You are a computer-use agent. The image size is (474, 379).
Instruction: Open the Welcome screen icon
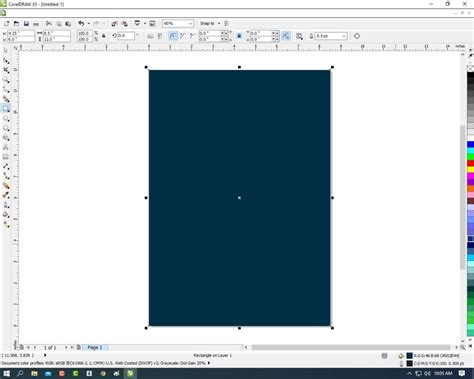coord(152,23)
